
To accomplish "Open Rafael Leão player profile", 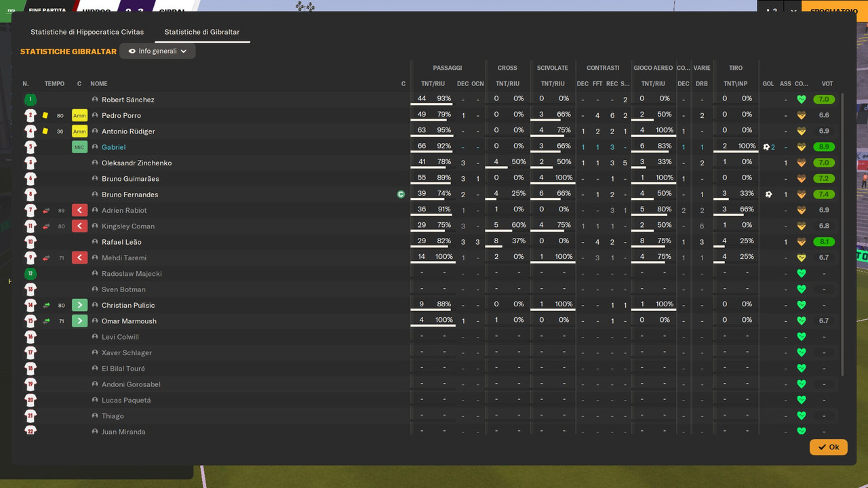I will pyautogui.click(x=121, y=242).
